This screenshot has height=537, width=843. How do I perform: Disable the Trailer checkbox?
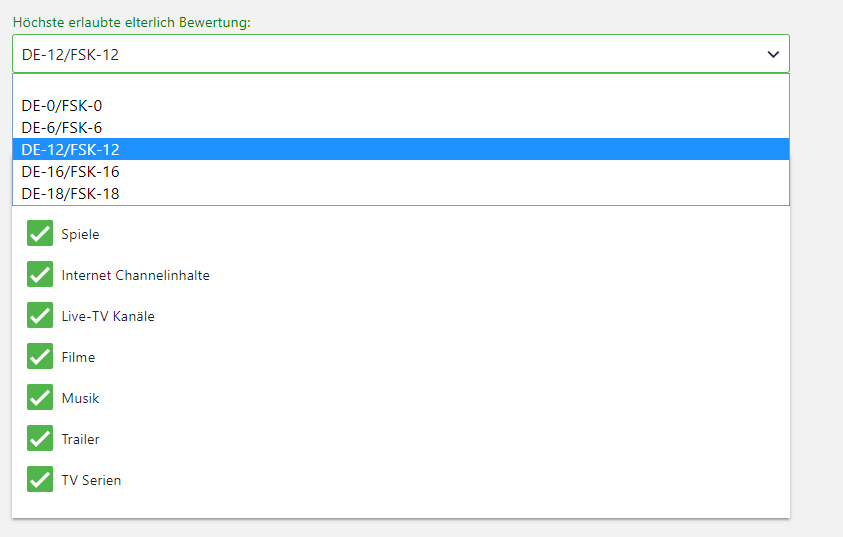click(x=40, y=438)
